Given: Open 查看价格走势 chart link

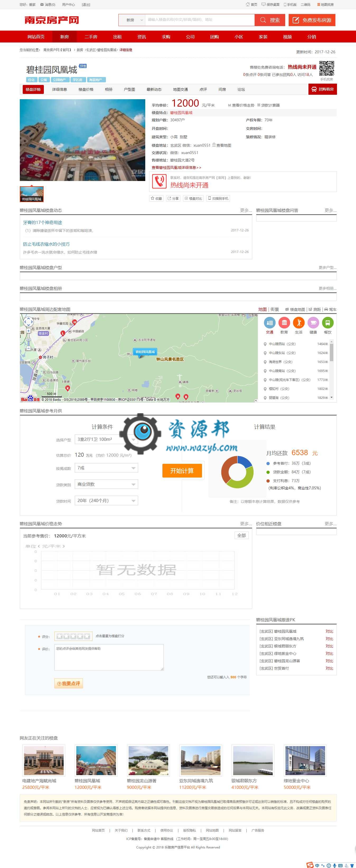Looking at the screenshot, I should coord(241,105).
